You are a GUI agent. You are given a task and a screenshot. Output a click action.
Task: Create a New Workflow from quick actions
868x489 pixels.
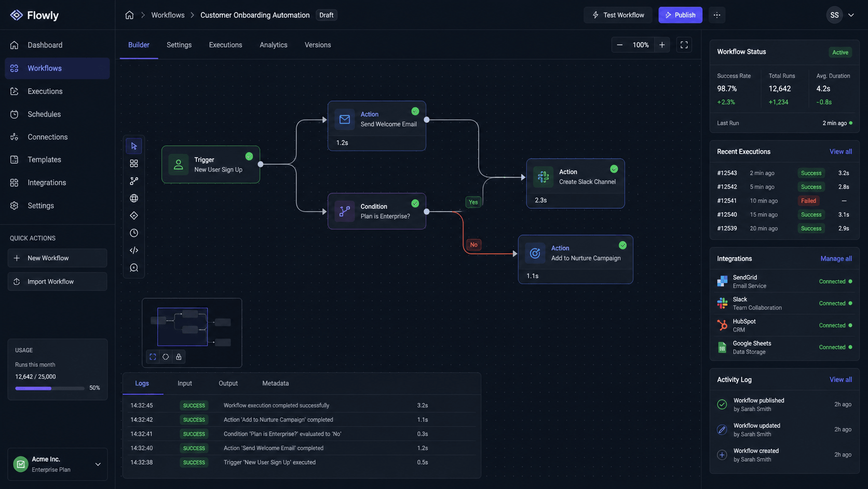[x=58, y=258]
